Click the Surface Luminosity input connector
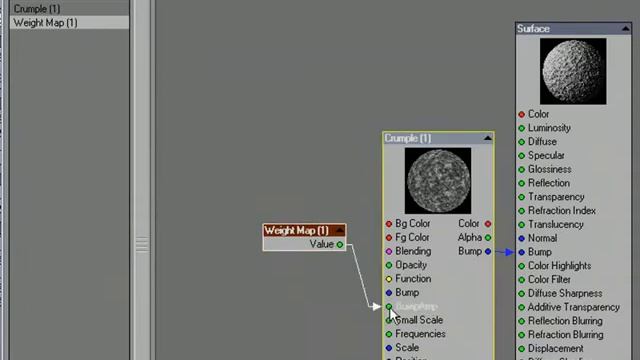This screenshot has height=360, width=640. click(x=521, y=128)
